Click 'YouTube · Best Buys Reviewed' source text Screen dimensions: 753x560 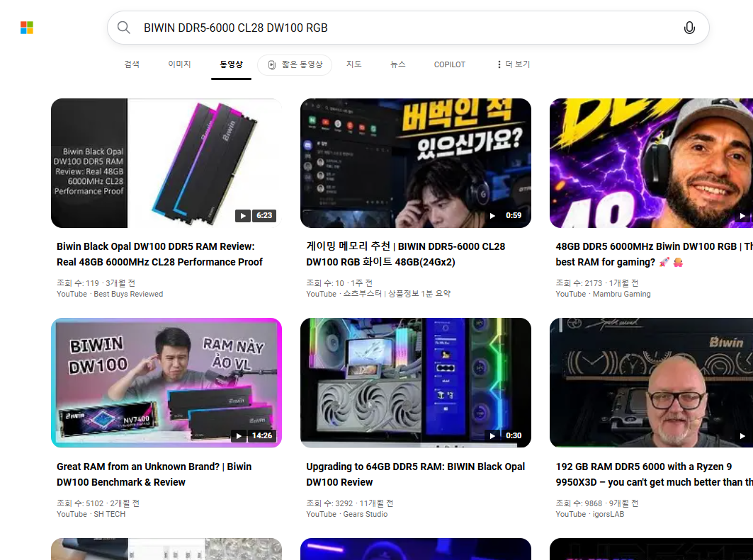(110, 294)
